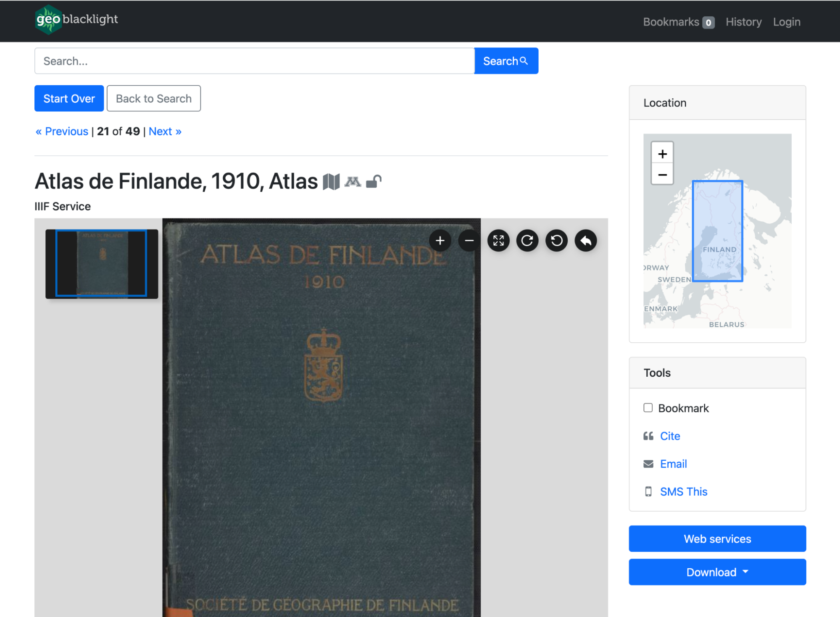Go to the Next result
Viewport: 840px width, 617px height.
click(x=165, y=131)
